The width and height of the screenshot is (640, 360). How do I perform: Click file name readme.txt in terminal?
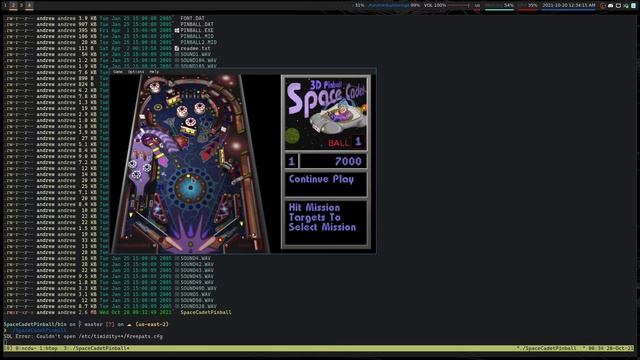tap(196, 48)
